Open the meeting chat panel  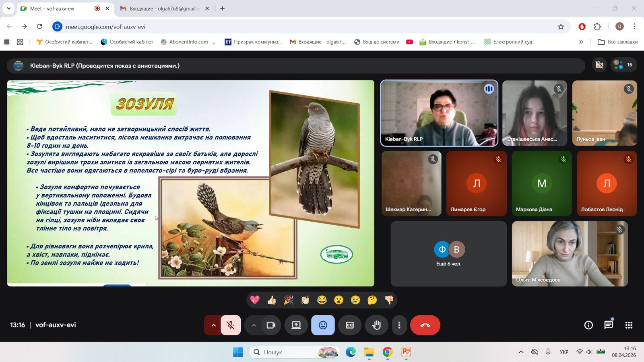tap(609, 325)
